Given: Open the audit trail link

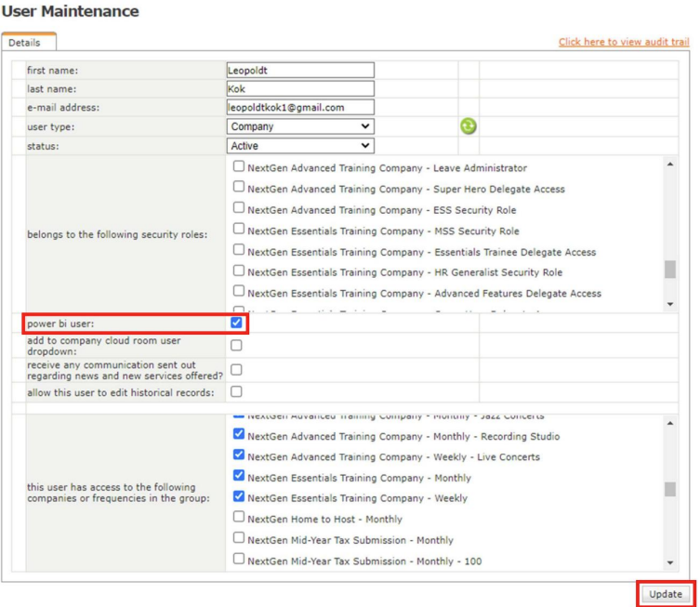Looking at the screenshot, I should [x=624, y=43].
